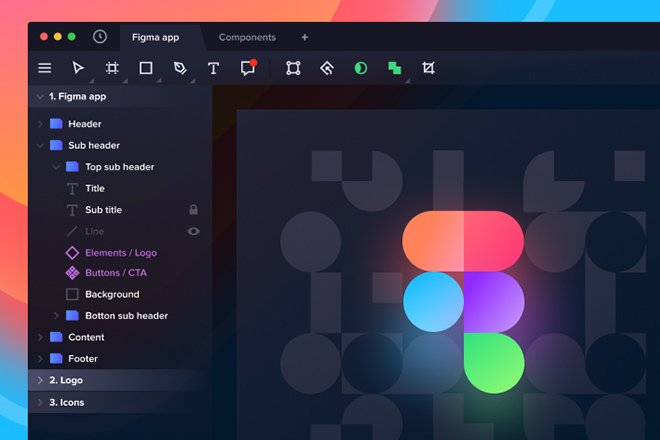Viewport: 660px width, 440px height.
Task: Click the green boolean union icon
Action: pyautogui.click(x=395, y=68)
